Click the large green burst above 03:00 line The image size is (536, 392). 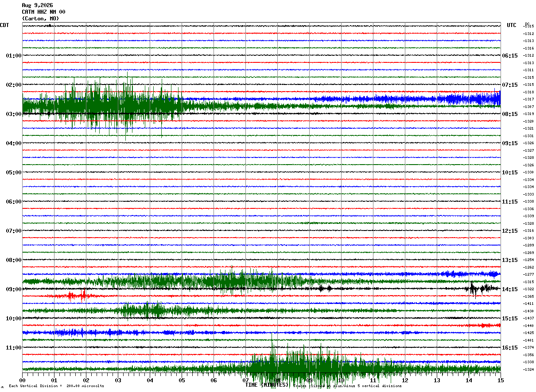102,107
